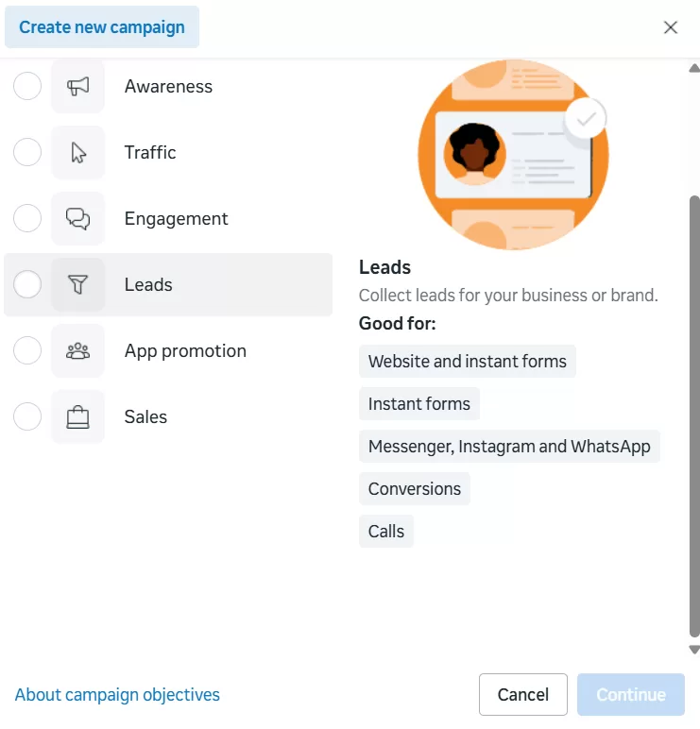Click the Awareness megaphone icon

click(x=77, y=87)
